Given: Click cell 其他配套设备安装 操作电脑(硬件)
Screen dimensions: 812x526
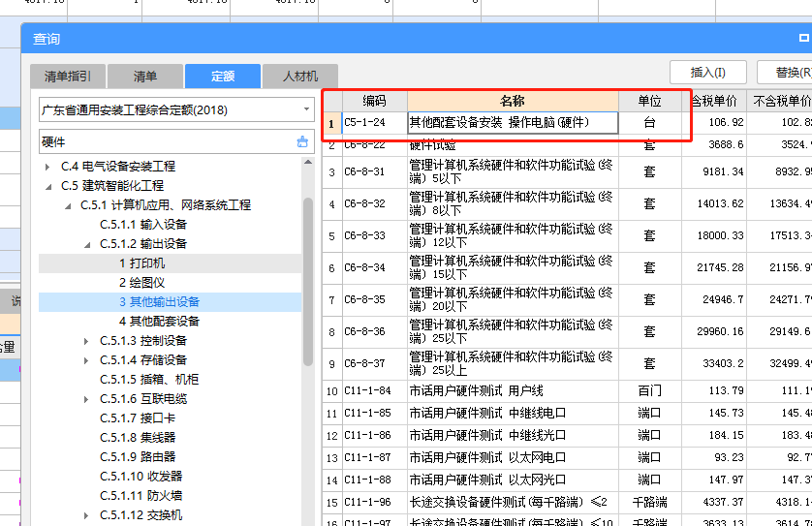Looking at the screenshot, I should 513,123.
